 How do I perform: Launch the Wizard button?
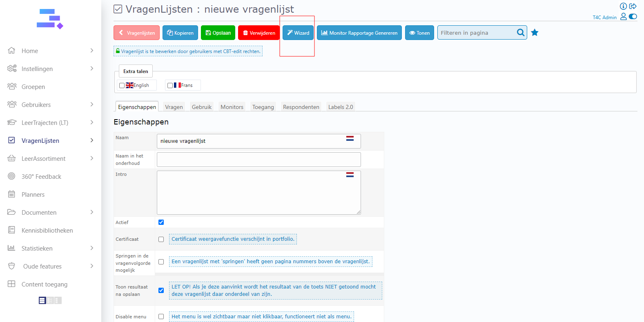pyautogui.click(x=298, y=33)
